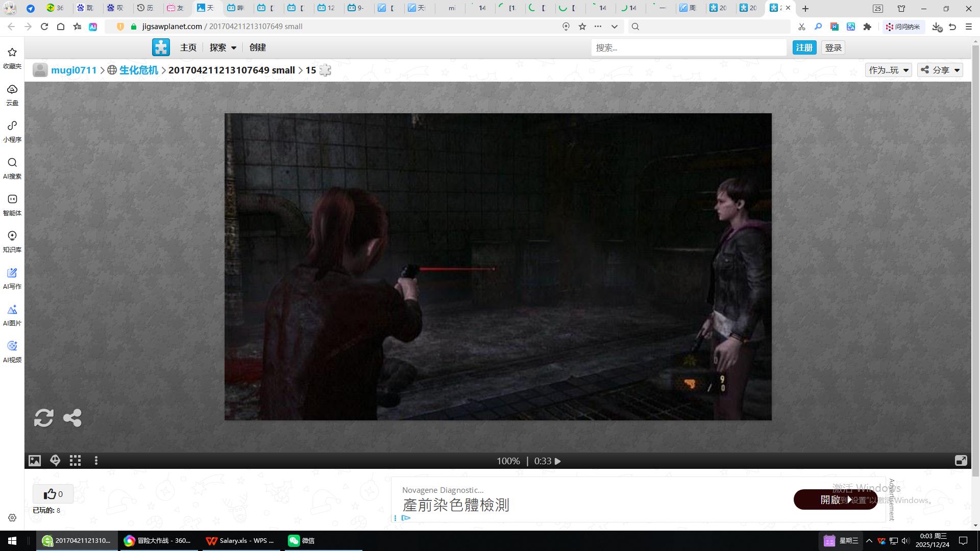The width and height of the screenshot is (980, 551).
Task: Go to the 主页 home menu item
Action: pos(188,47)
